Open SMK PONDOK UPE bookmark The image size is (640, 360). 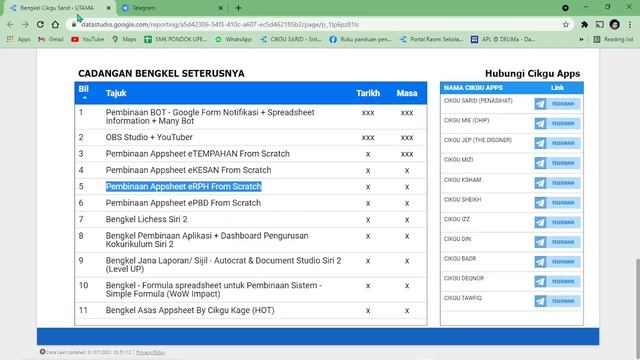point(176,39)
